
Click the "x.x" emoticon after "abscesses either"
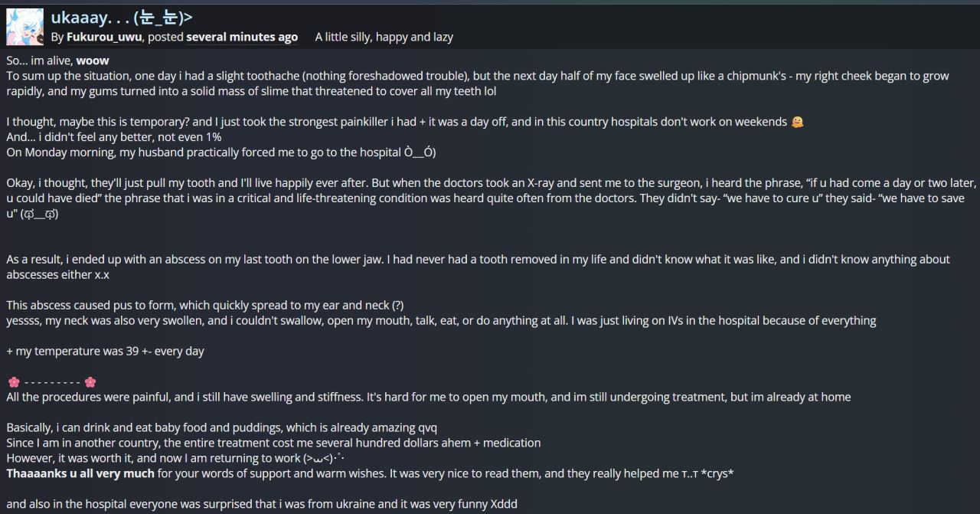[100, 275]
